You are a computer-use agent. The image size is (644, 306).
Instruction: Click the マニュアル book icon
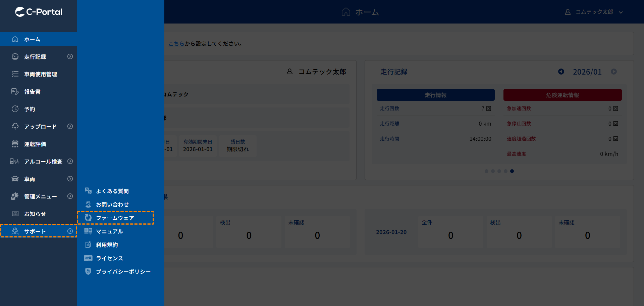(x=88, y=231)
